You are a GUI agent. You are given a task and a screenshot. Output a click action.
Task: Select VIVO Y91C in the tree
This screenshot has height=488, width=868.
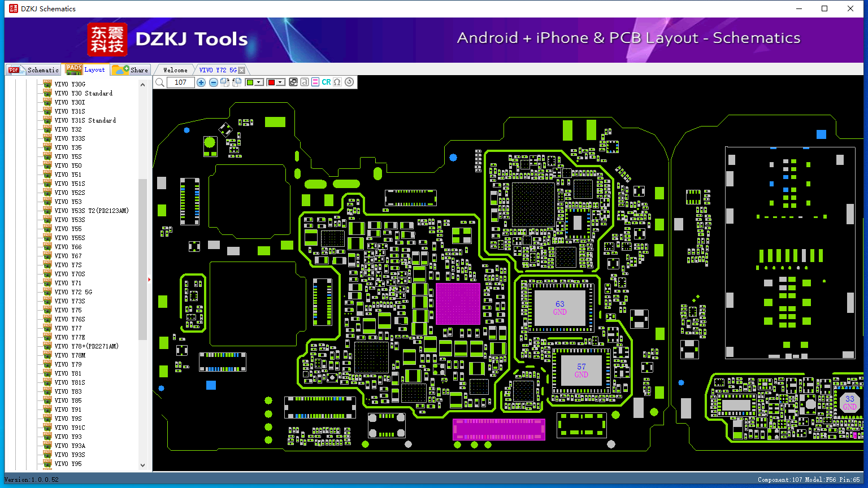click(70, 428)
